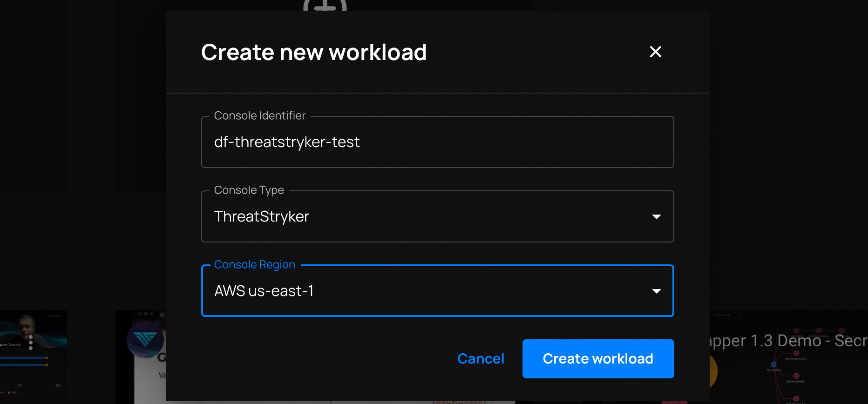Screen dimensions: 868x404
Task: Open the Console Region dropdown
Action: click(437, 291)
